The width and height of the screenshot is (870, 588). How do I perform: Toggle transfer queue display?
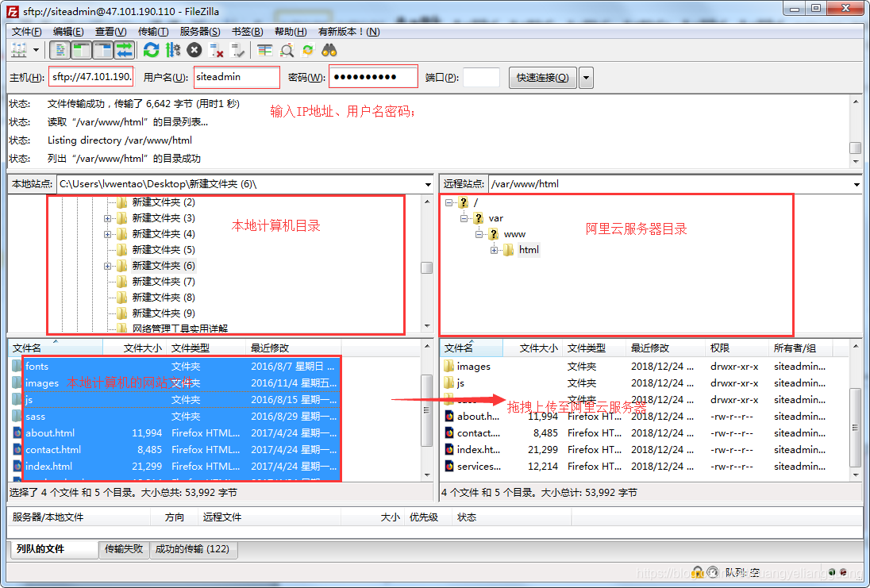(x=125, y=50)
